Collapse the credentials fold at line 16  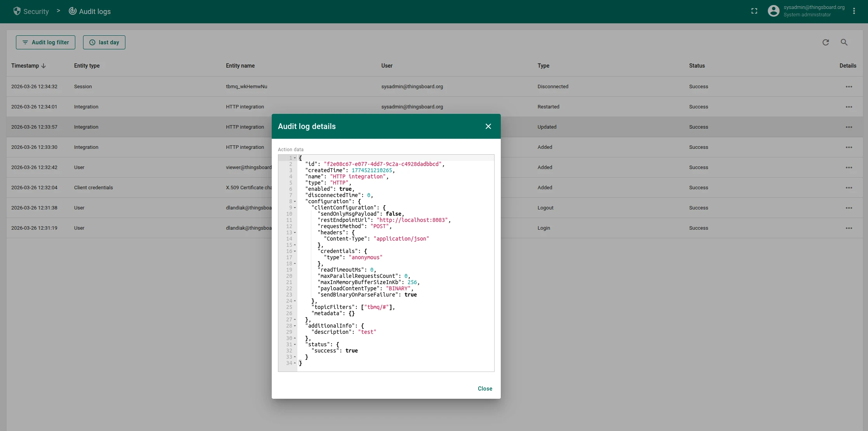tap(295, 251)
